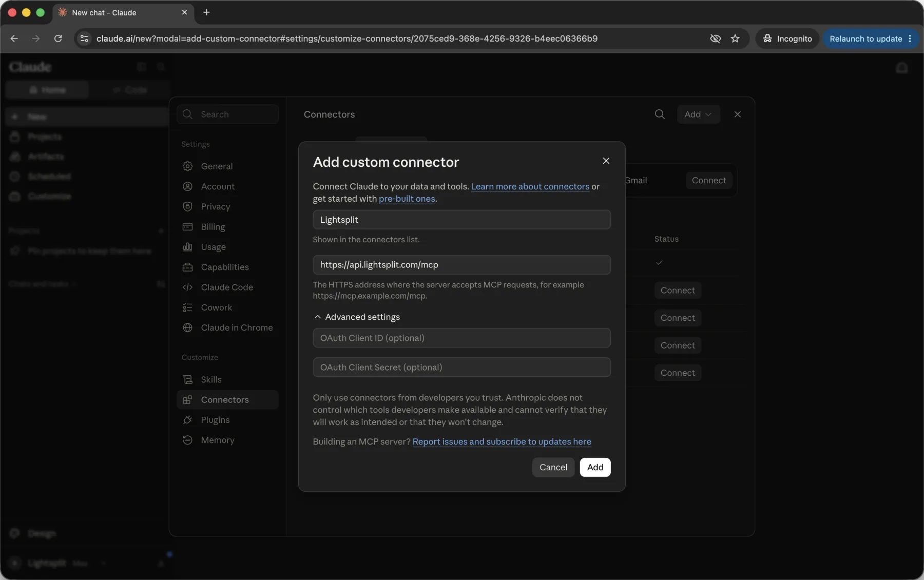Open Privacy settings
This screenshot has height=580, width=924.
point(227,207)
